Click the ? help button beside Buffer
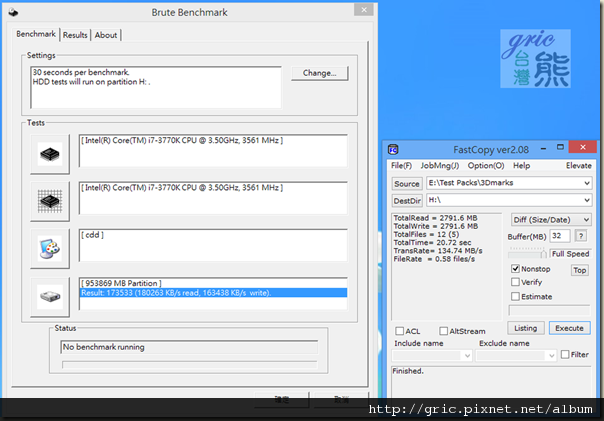This screenshot has width=604, height=421. coord(581,236)
